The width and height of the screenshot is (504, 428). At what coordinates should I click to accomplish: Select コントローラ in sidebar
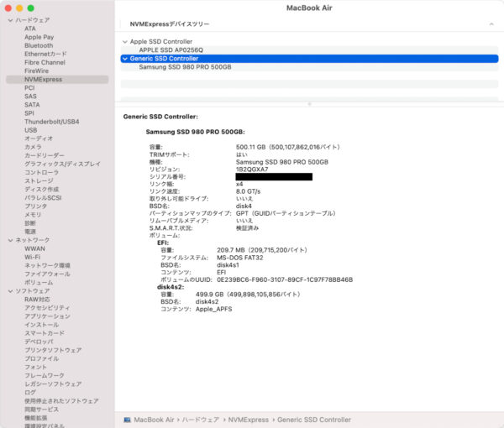pos(42,172)
